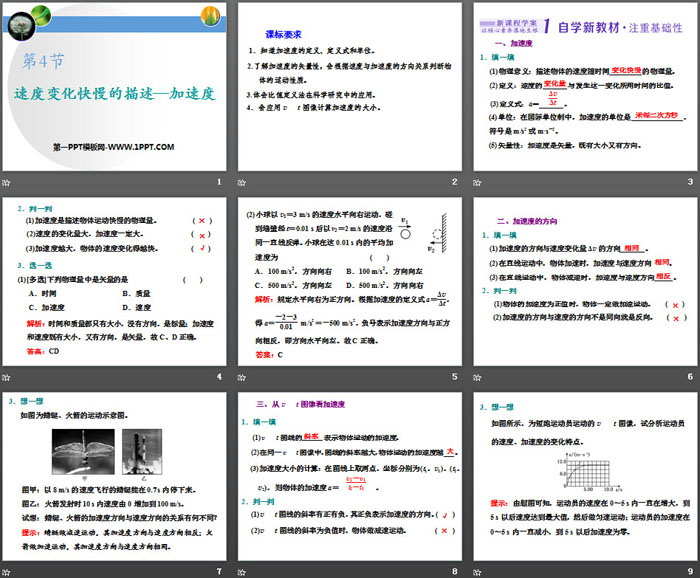Click the animation star icon under slide 8

click(x=242, y=571)
